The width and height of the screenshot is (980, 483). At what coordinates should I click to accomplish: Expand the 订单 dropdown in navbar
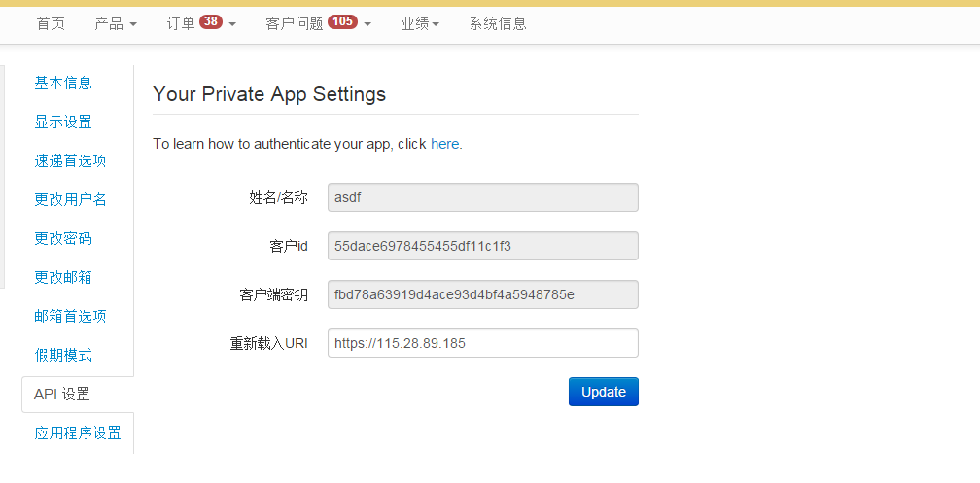200,24
